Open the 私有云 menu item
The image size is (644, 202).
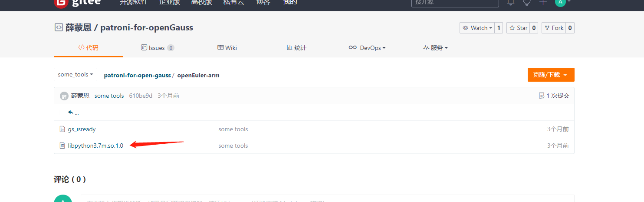tap(233, 2)
